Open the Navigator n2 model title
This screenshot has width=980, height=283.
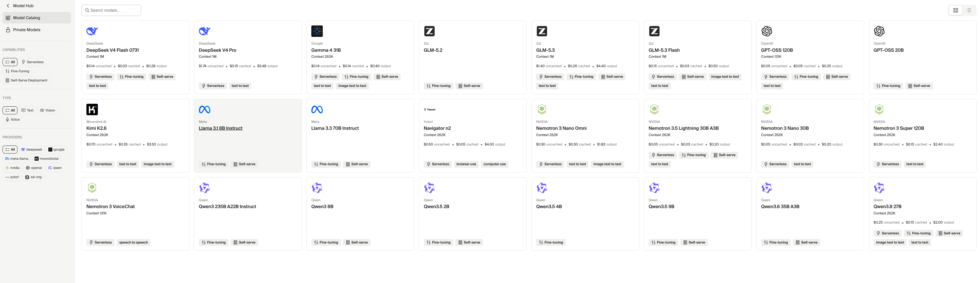437,128
